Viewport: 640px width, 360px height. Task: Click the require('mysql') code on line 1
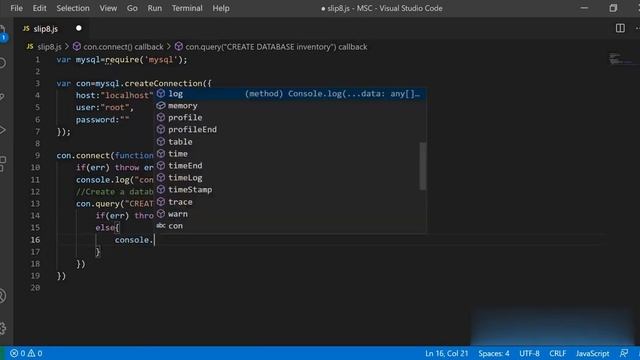tap(144, 60)
